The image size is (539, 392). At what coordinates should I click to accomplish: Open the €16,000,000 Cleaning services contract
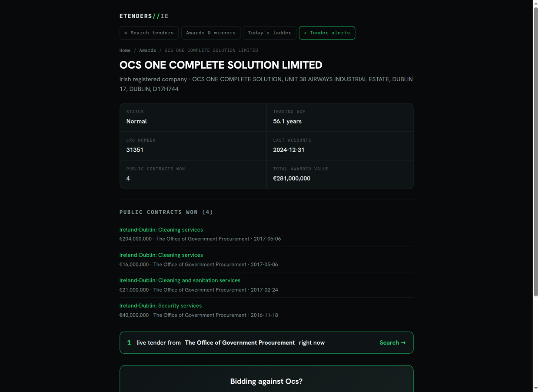click(161, 255)
